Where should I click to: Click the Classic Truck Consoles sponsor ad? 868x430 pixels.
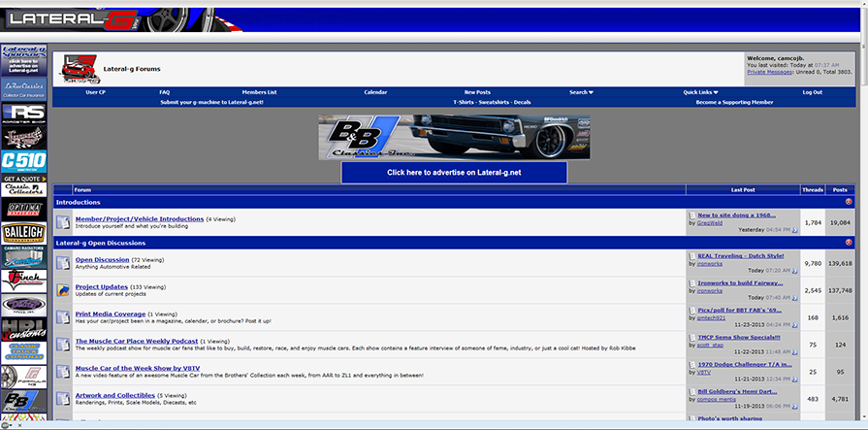pos(24,352)
